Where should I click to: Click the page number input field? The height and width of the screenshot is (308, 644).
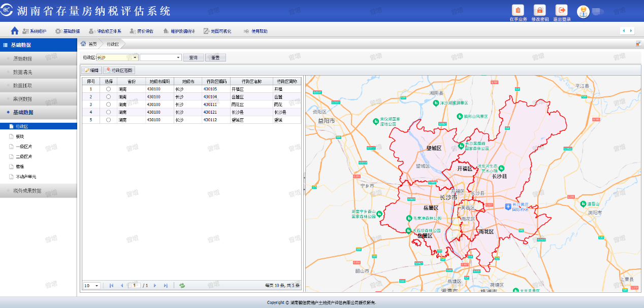point(134,286)
